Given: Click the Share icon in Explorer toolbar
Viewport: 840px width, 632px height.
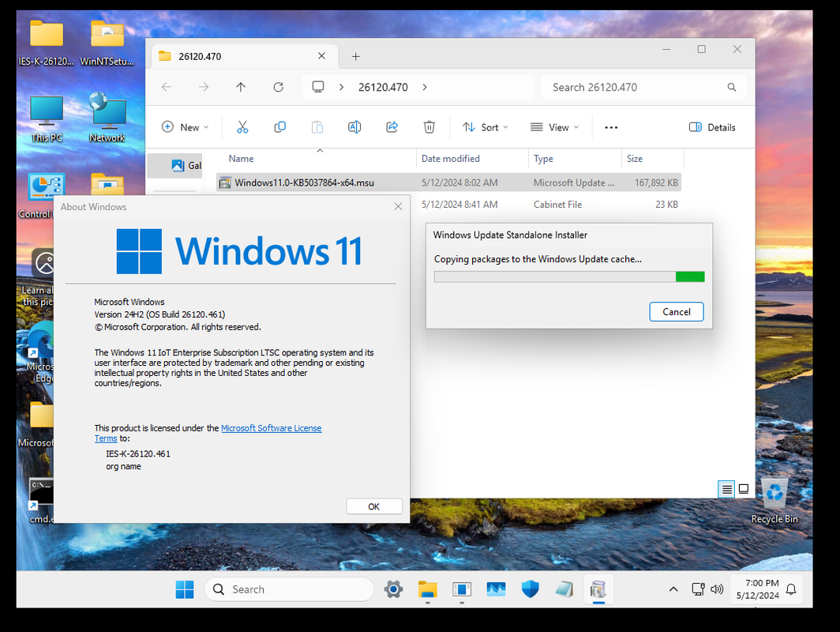Looking at the screenshot, I should (x=392, y=127).
